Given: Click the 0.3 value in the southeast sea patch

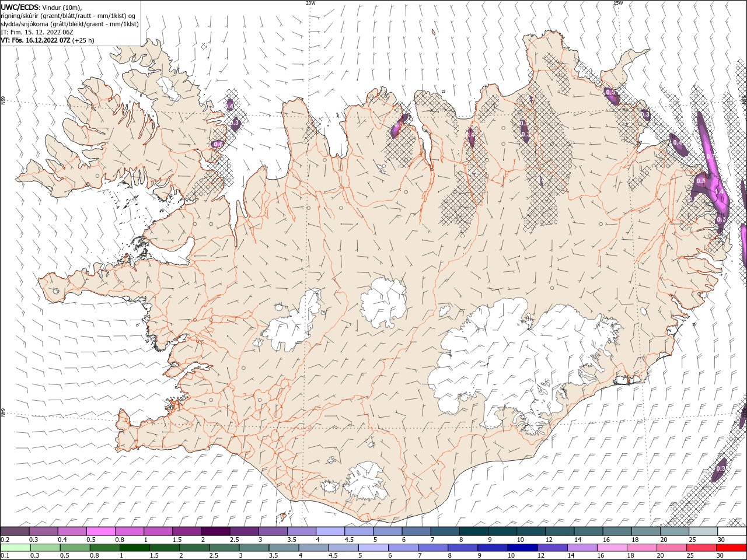Looking at the screenshot, I should pos(721,468).
